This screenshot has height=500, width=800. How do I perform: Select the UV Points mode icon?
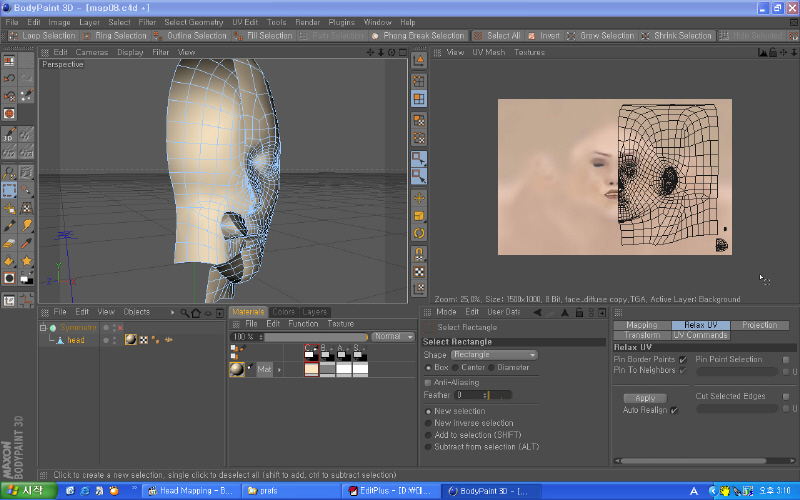pyautogui.click(x=419, y=138)
